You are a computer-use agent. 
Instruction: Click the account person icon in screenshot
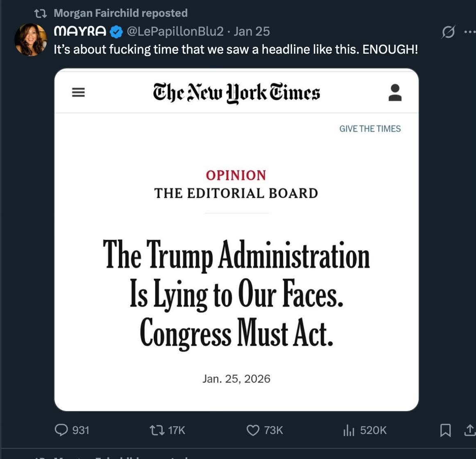tap(395, 92)
